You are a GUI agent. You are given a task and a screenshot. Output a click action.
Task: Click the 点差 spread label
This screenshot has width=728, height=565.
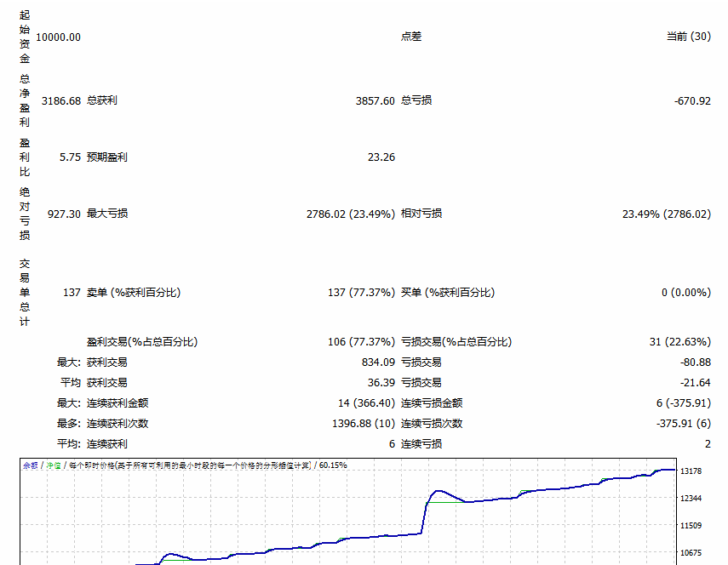(411, 37)
